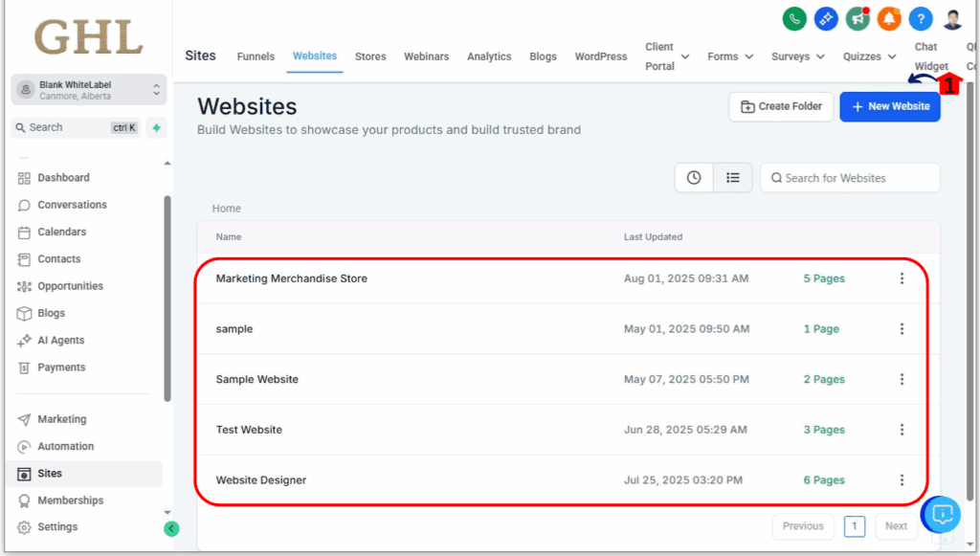Viewport: 980px width, 556px height.
Task: Open the megaphone announcements icon
Action: [x=857, y=19]
